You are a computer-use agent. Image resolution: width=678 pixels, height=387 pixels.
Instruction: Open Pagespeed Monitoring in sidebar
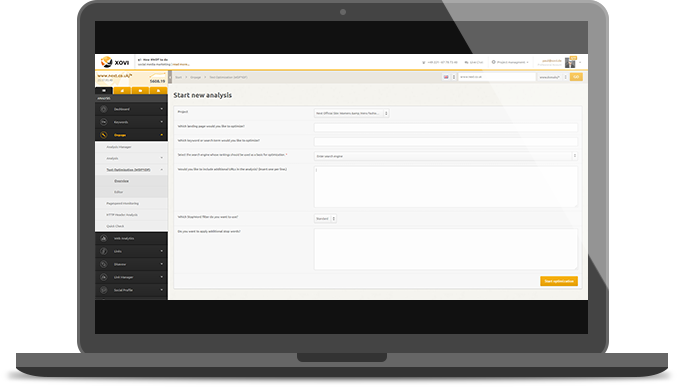tap(123, 203)
